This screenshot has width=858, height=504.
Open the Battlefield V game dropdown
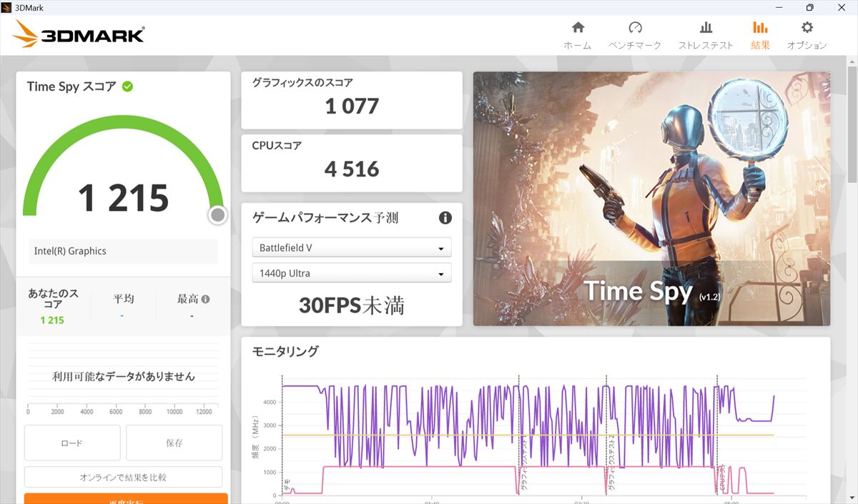[x=352, y=247]
